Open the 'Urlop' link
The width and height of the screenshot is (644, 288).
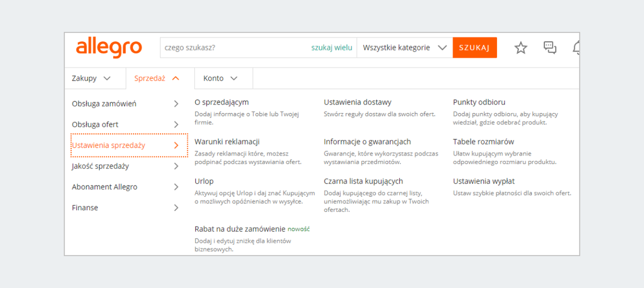point(204,181)
